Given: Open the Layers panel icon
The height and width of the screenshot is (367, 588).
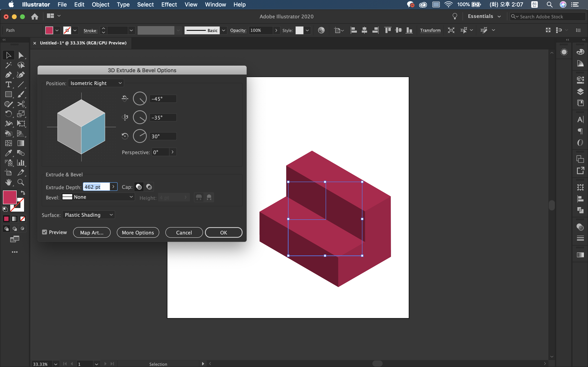Looking at the screenshot, I should pos(580,92).
